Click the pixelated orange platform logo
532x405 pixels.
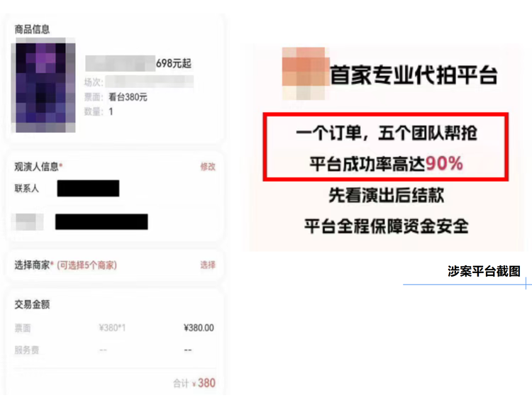point(306,74)
